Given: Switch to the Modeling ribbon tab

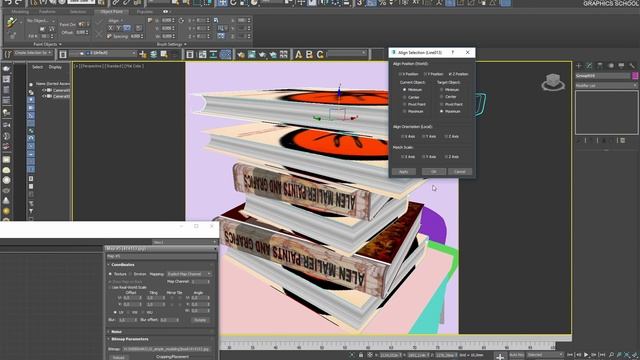Looking at the screenshot, I should pyautogui.click(x=20, y=12).
